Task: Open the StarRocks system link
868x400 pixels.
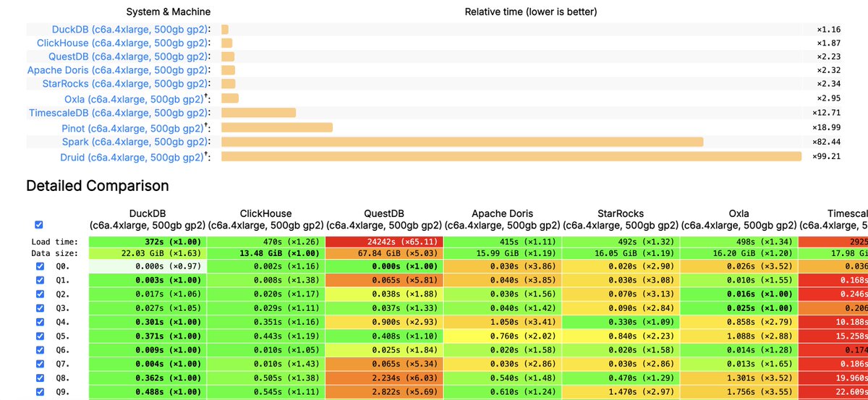Action: (x=125, y=85)
